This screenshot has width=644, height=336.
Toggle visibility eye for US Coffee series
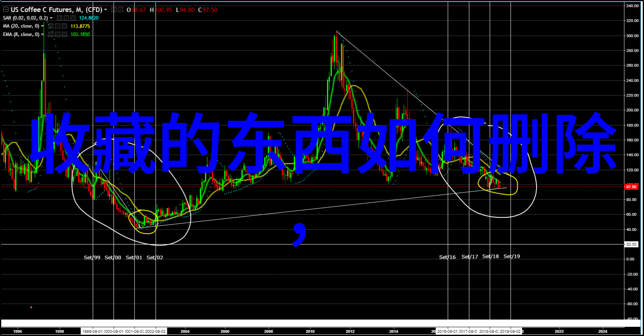coord(114,10)
